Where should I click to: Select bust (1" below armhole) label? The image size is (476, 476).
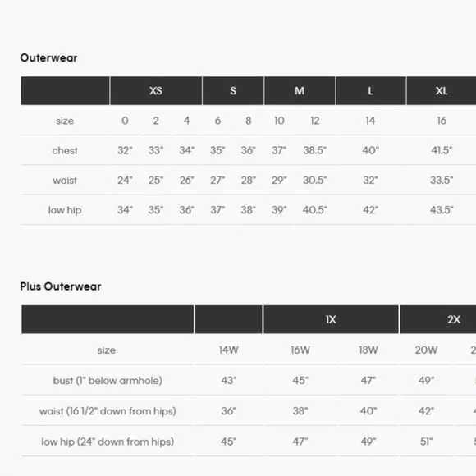pos(108,380)
